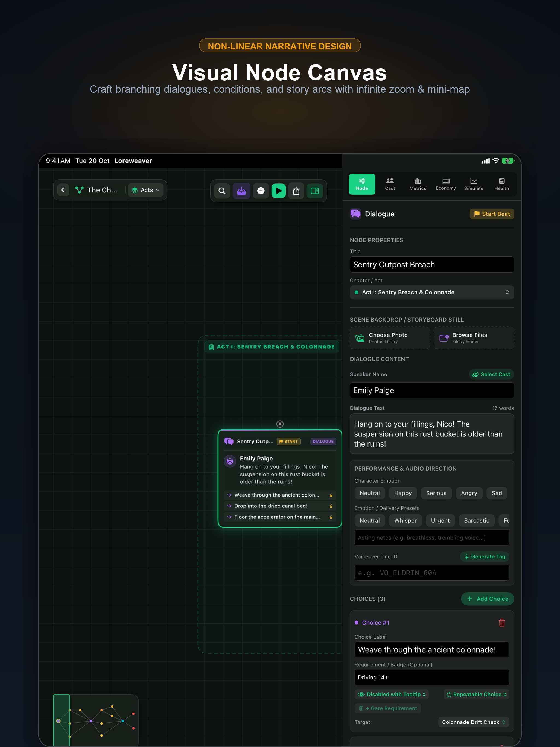Click the story graph icon beside The Ch...
Screen dimensions: 560x747
tap(79, 190)
